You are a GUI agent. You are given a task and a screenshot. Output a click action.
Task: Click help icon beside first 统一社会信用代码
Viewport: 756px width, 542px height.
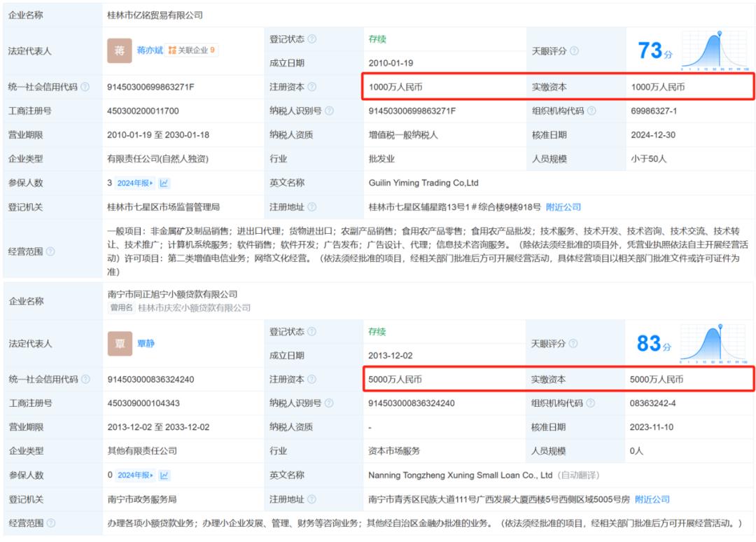(85, 87)
